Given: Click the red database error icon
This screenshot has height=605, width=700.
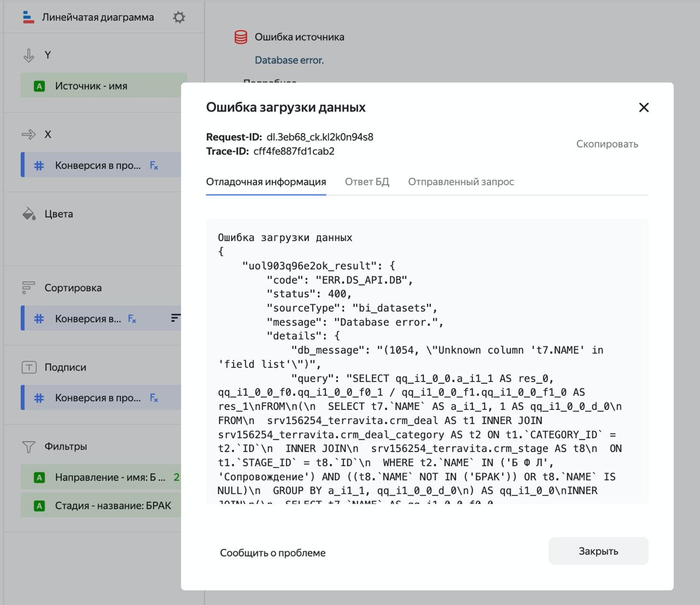Looking at the screenshot, I should (x=241, y=37).
